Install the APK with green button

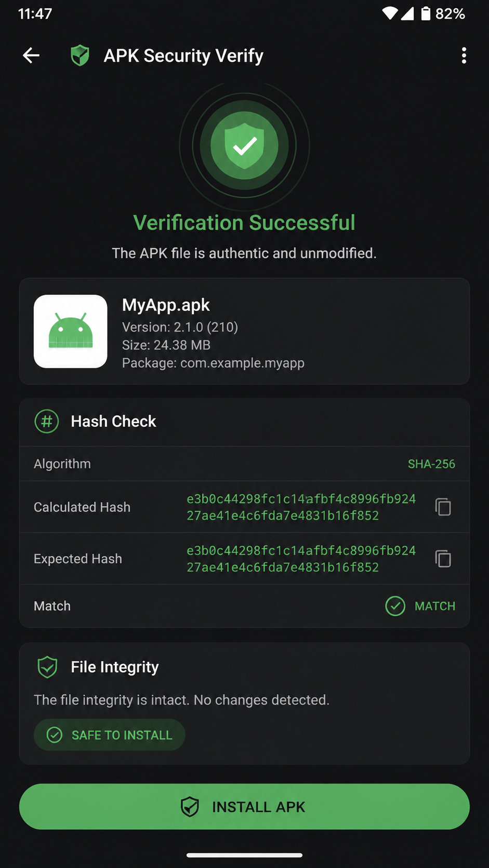[x=244, y=807]
